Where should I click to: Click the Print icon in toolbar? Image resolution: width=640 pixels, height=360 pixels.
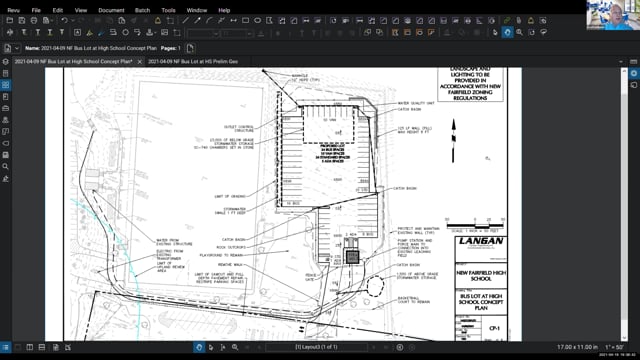point(34,20)
